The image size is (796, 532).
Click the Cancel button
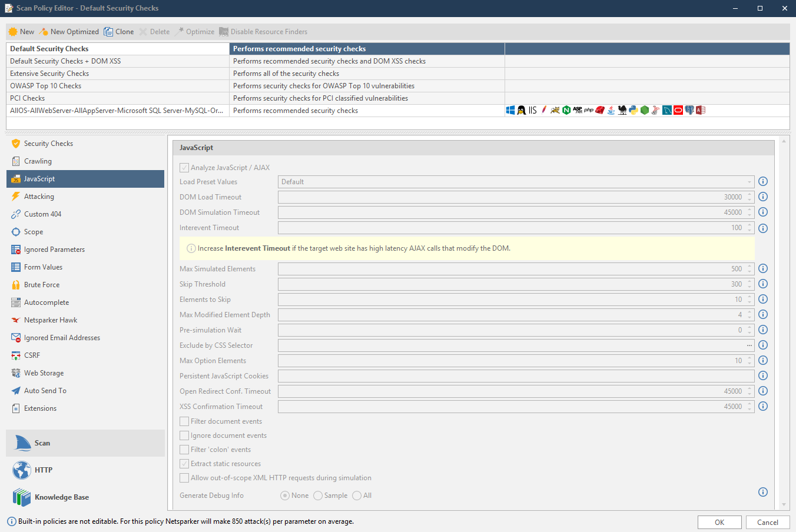[x=768, y=522]
